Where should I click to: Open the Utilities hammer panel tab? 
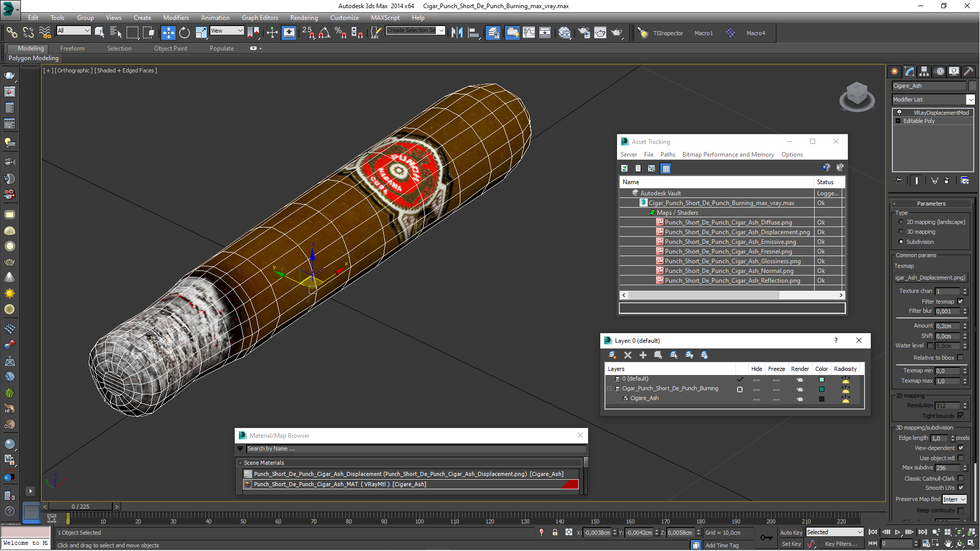968,71
